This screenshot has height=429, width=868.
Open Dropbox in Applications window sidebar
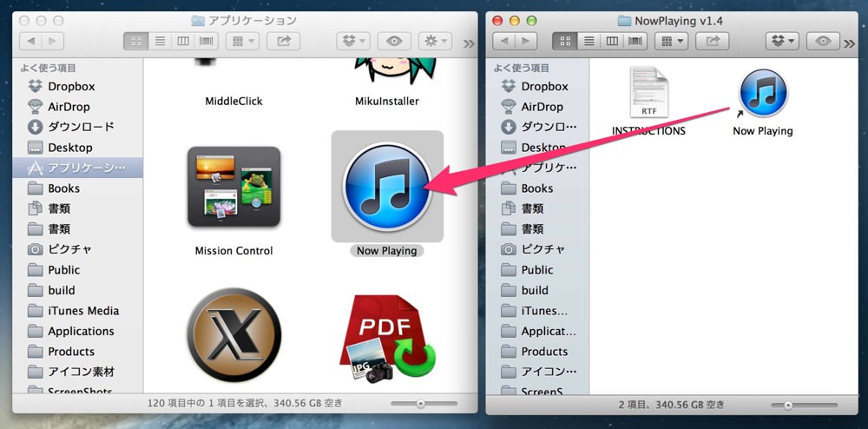tap(71, 86)
